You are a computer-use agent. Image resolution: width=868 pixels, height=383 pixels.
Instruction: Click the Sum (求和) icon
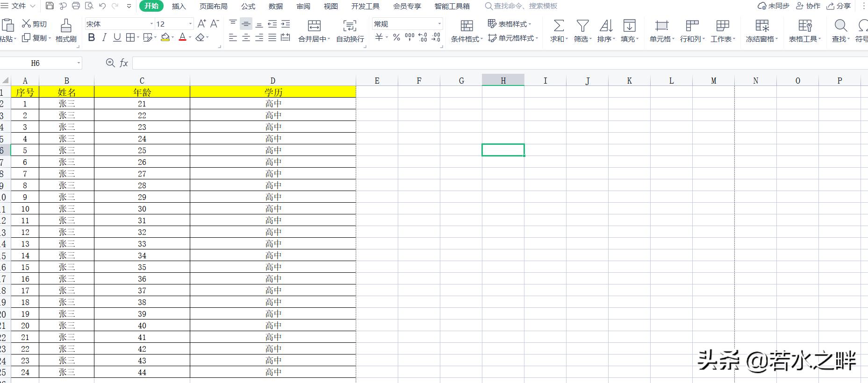pos(559,26)
